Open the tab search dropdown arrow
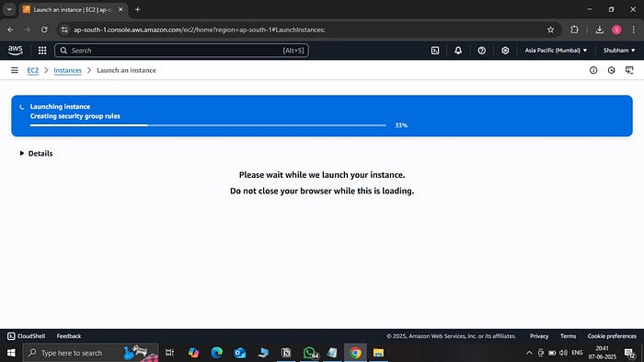The image size is (644, 362). pos(9,9)
